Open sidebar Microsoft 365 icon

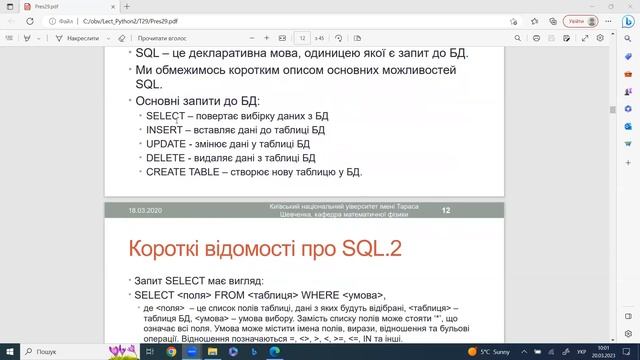tap(628, 109)
